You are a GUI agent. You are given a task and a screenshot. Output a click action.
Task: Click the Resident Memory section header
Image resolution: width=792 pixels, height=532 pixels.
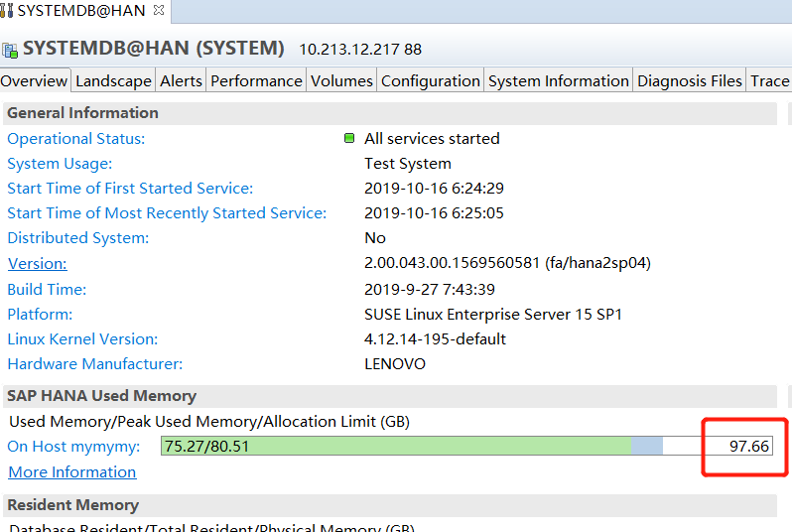[x=389, y=505]
